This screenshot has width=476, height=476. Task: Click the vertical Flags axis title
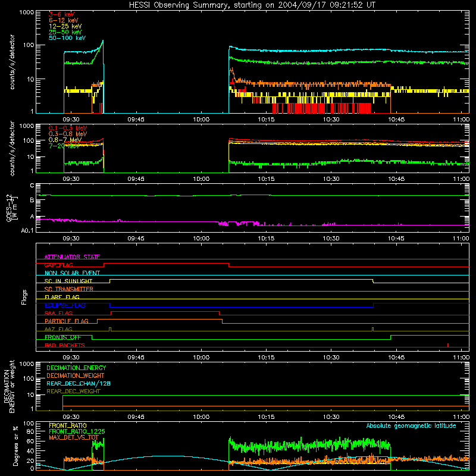24,297
